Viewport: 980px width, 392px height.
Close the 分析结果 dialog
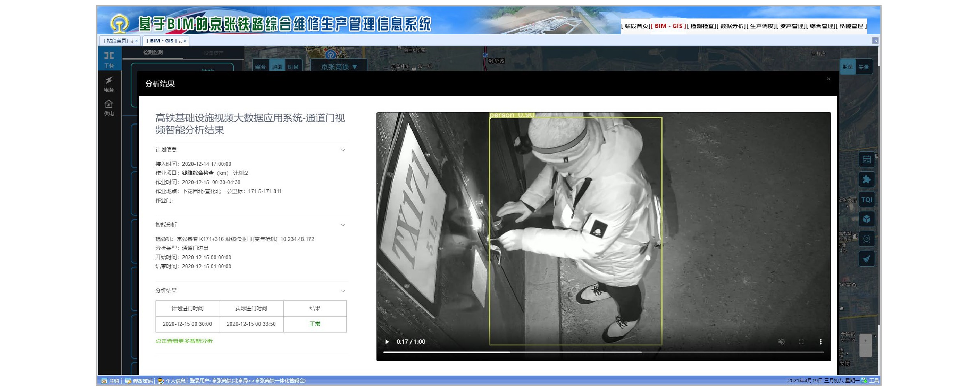[828, 79]
